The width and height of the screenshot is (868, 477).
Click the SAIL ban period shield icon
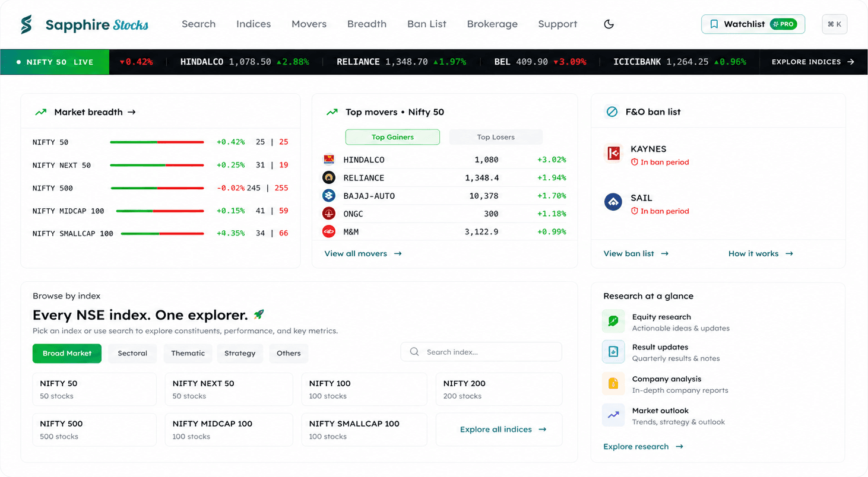tap(634, 211)
